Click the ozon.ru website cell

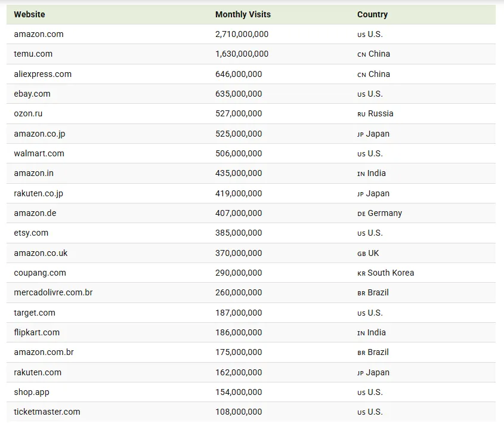(x=28, y=113)
